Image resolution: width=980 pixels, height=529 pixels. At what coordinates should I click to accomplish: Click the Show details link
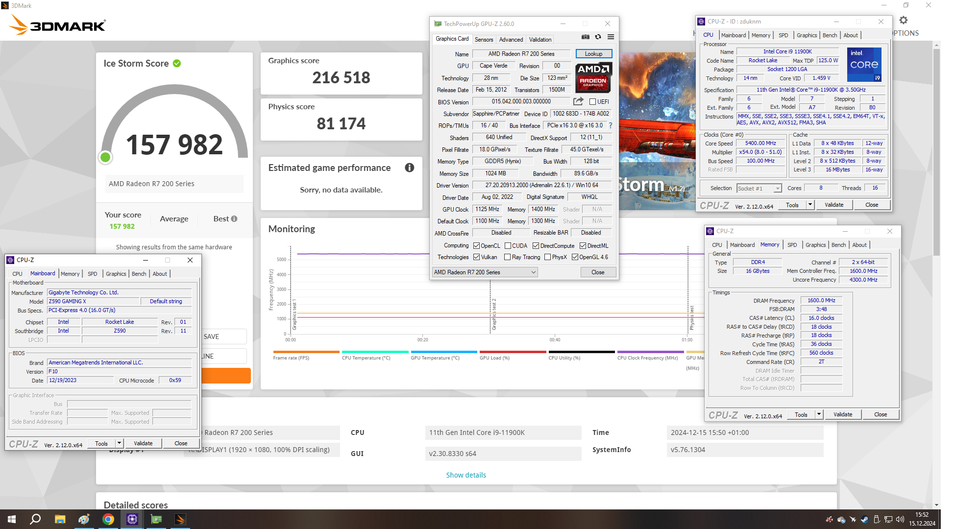coord(466,475)
